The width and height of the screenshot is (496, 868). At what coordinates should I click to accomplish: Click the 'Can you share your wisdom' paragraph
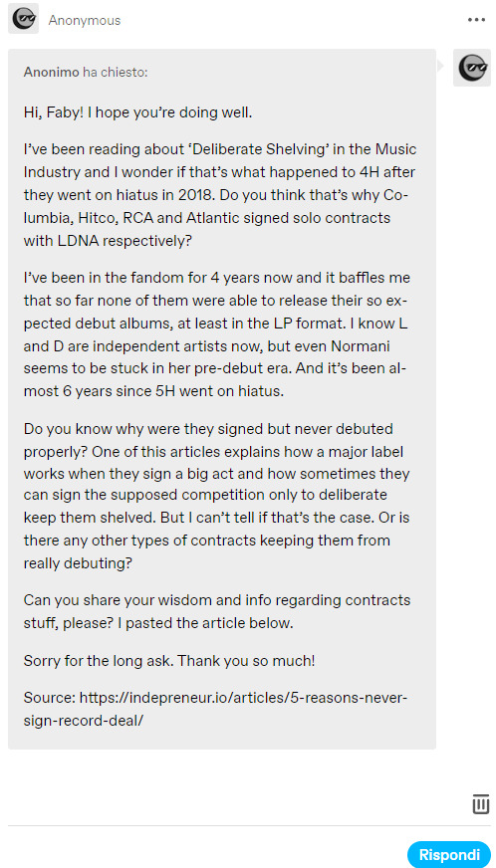click(217, 612)
